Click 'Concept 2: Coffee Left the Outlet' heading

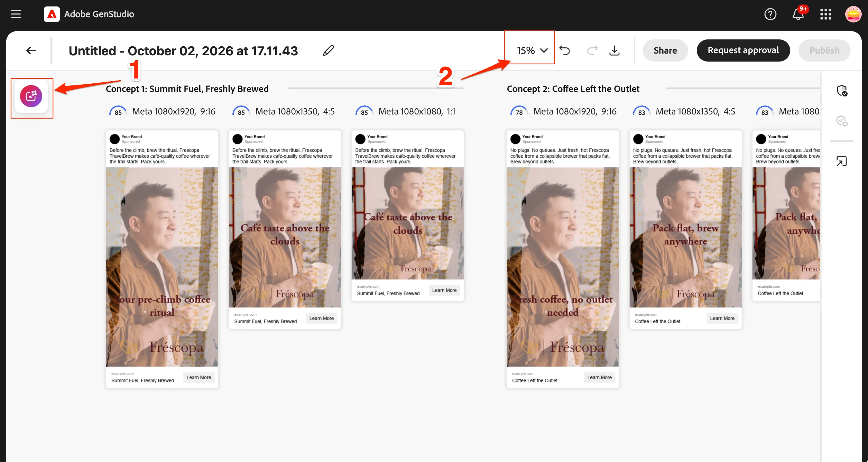point(573,89)
